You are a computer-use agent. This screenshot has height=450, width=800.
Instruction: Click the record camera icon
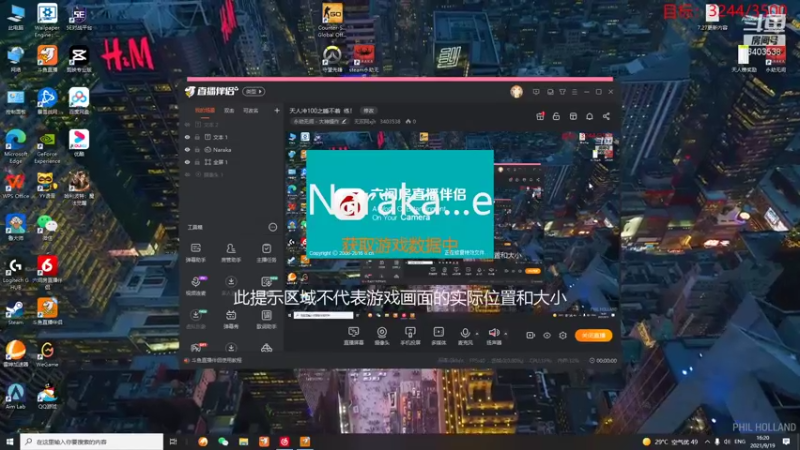tap(530, 335)
